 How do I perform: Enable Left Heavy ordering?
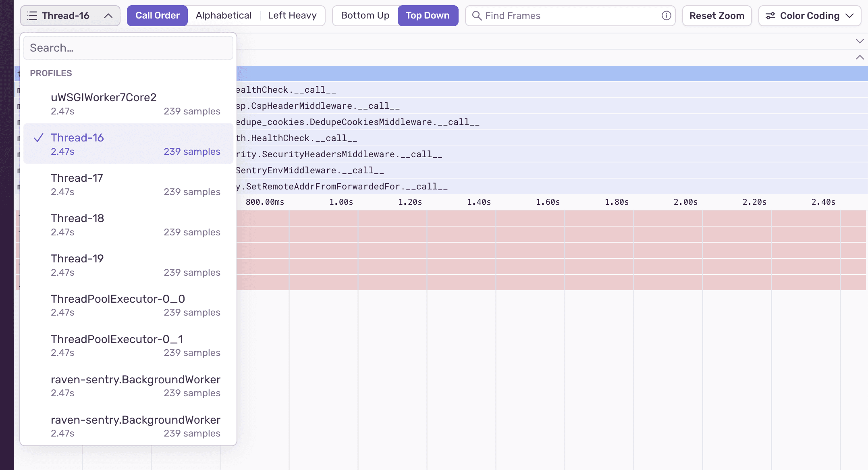292,15
